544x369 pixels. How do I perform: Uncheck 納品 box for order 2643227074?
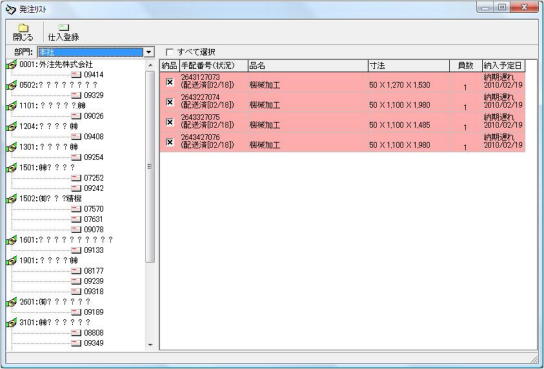tap(170, 102)
